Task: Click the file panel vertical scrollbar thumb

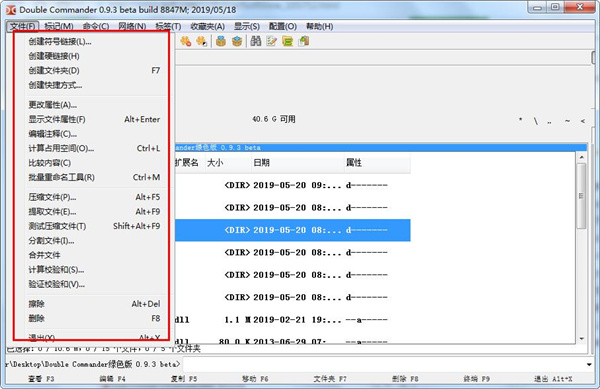Action: (x=581, y=196)
